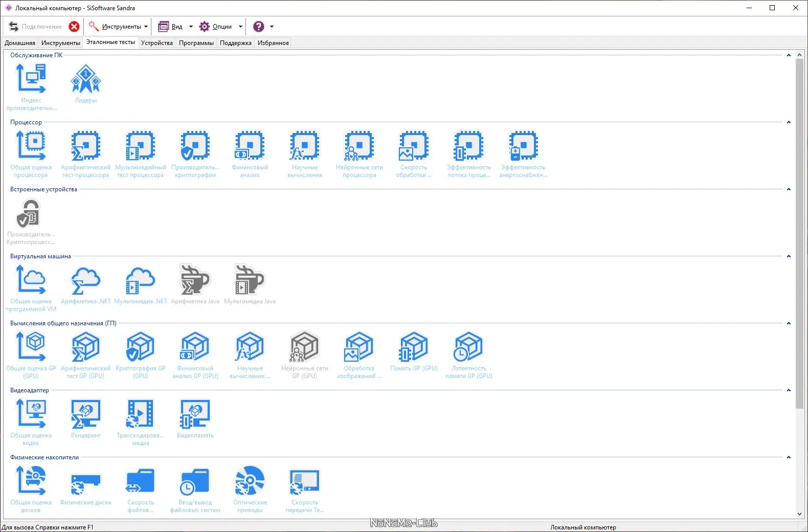Launch Память GP (GPU) test
The width and height of the screenshot is (808, 532).
pos(414,351)
